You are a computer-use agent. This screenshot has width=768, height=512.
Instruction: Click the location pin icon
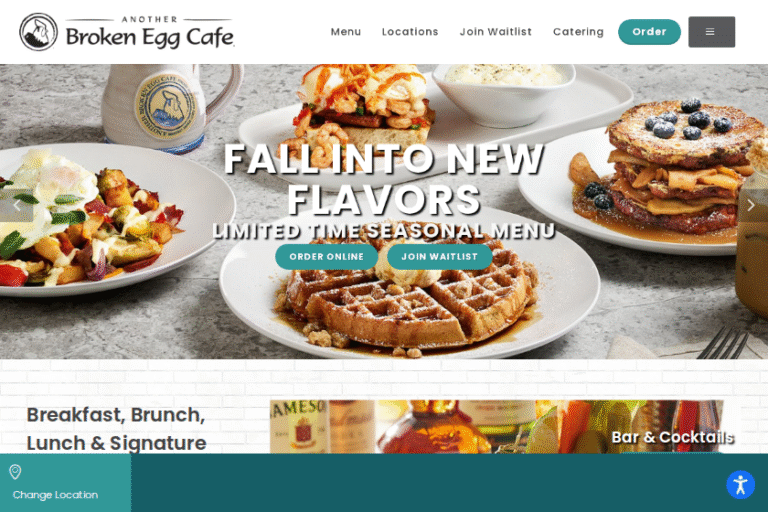[x=15, y=472]
